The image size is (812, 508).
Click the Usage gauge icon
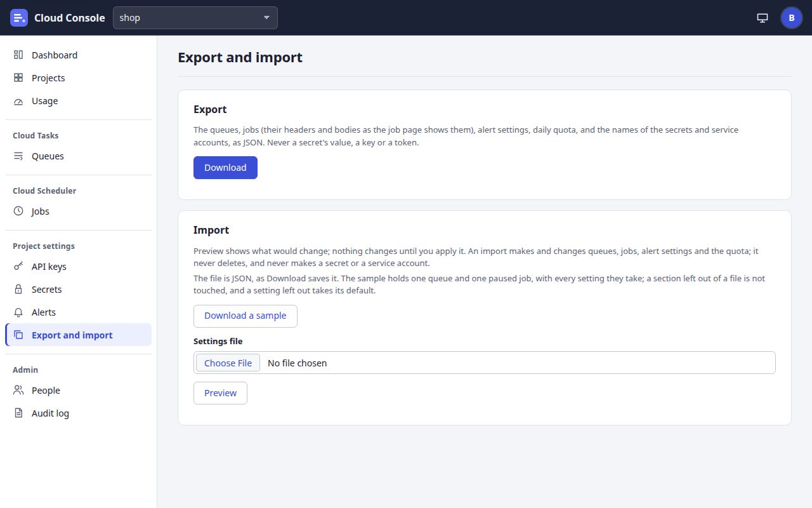coord(18,101)
